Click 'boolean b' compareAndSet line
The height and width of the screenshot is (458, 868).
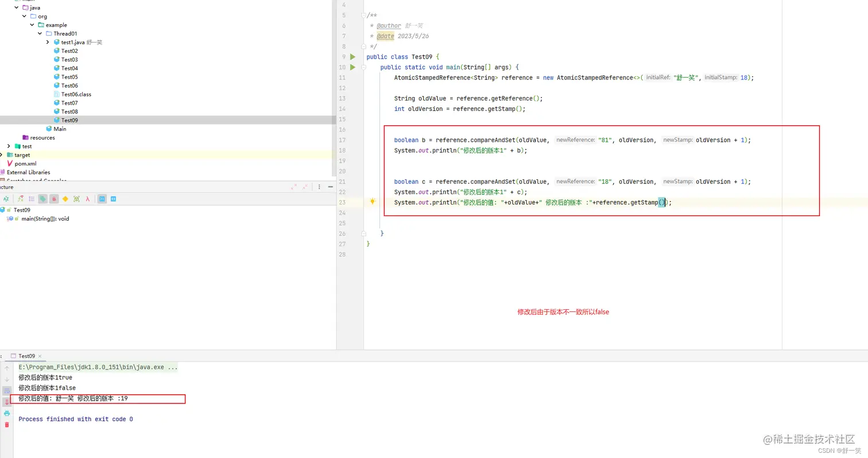click(572, 140)
